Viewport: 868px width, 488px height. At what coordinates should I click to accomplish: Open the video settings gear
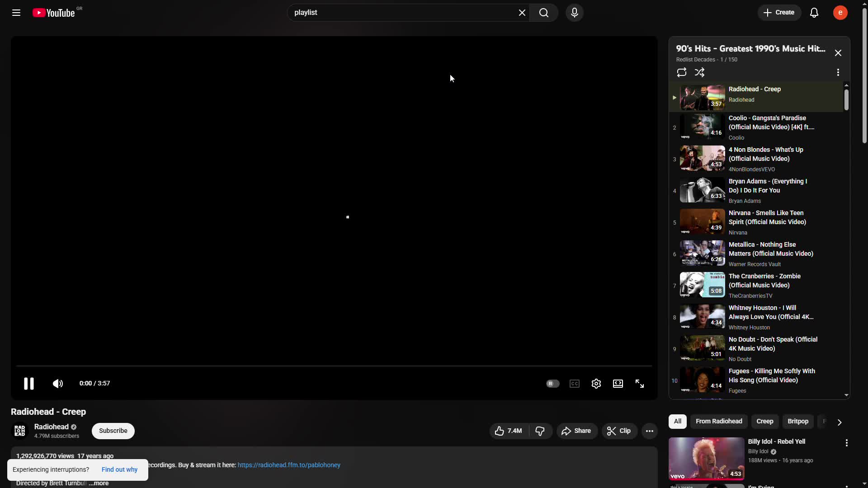click(x=596, y=384)
